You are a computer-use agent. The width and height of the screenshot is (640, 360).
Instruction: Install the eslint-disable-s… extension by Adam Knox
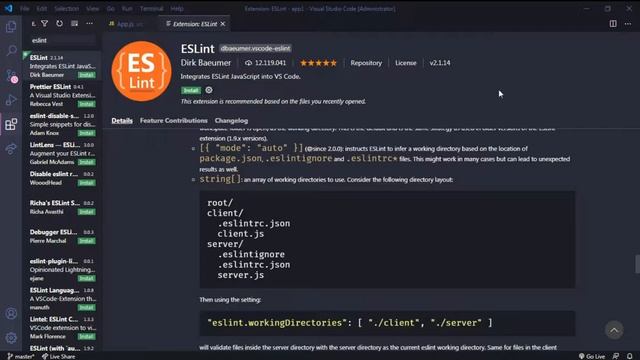coord(87,133)
